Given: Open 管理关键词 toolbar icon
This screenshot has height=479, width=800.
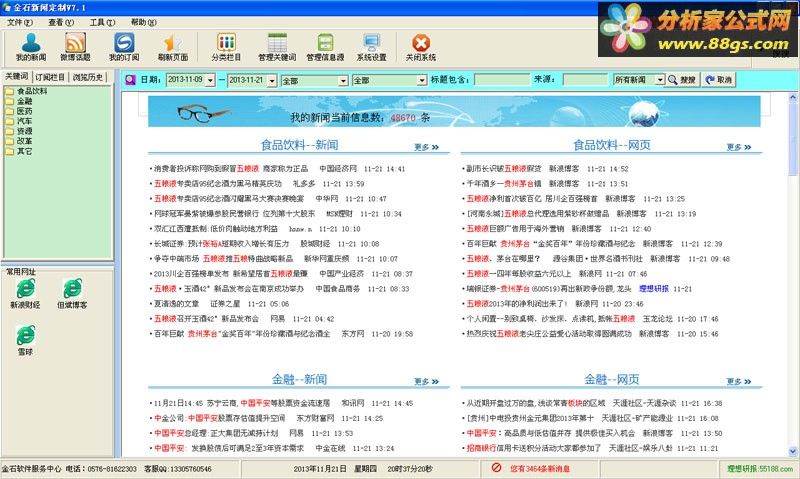Looking at the screenshot, I should coord(277,47).
